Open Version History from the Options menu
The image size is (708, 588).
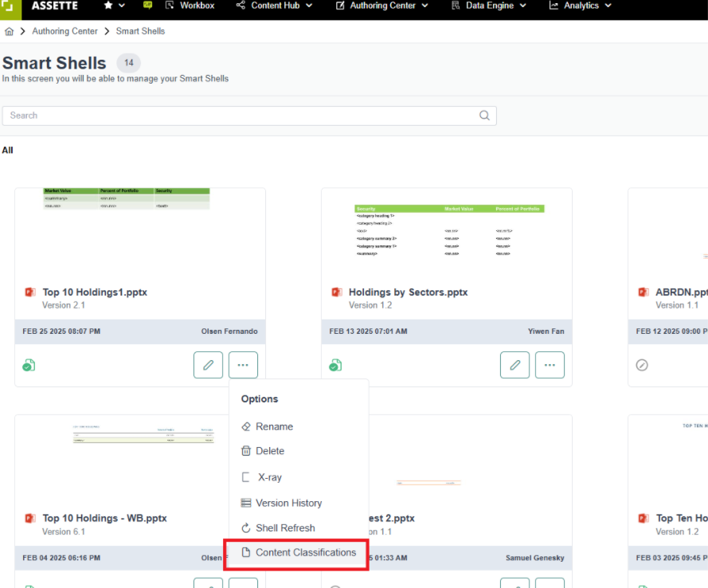[282, 503]
